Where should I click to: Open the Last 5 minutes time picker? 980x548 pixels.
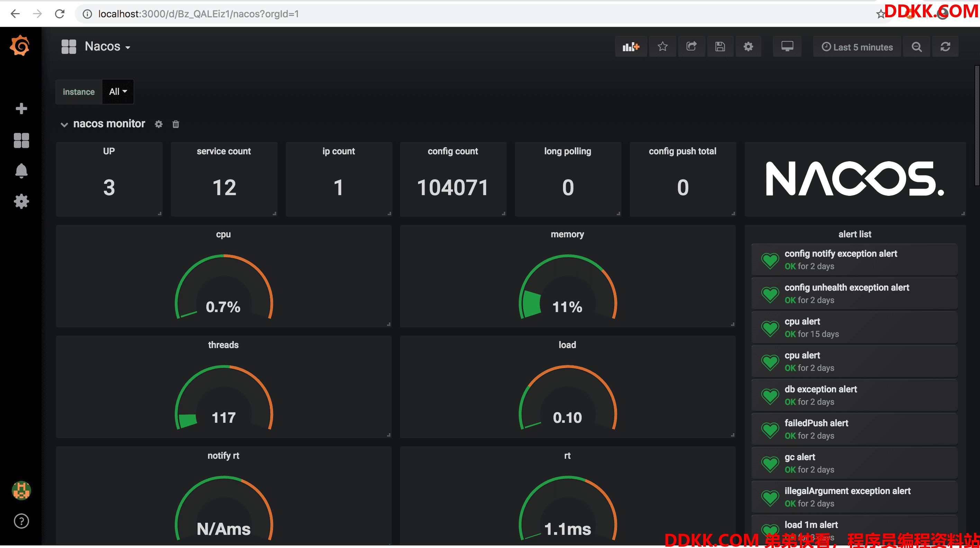857,47
